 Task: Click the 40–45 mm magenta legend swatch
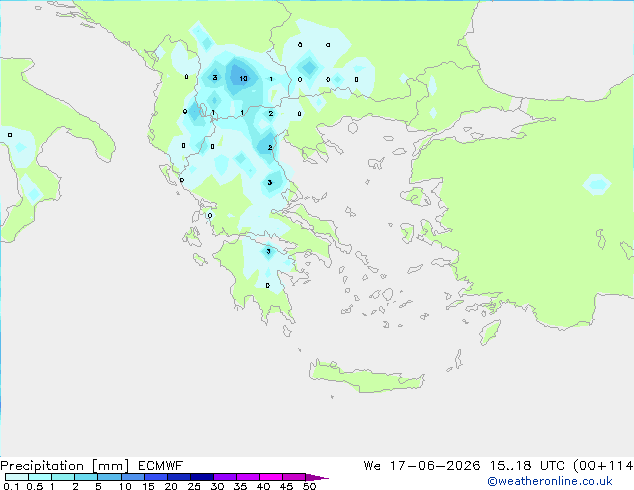271,477
